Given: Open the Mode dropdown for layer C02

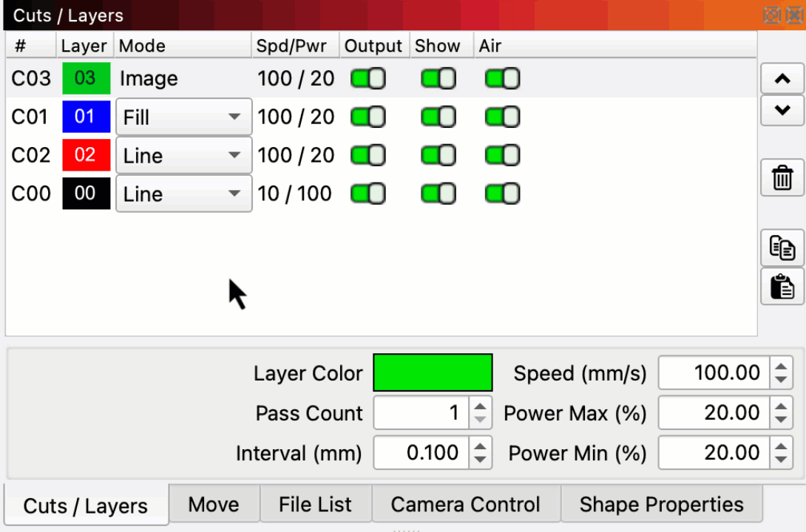Looking at the screenshot, I should (183, 155).
